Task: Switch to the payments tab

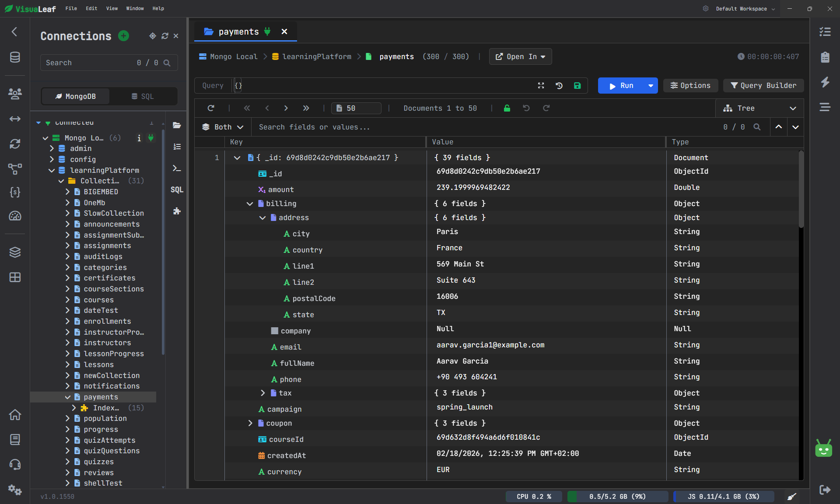Action: (238, 31)
